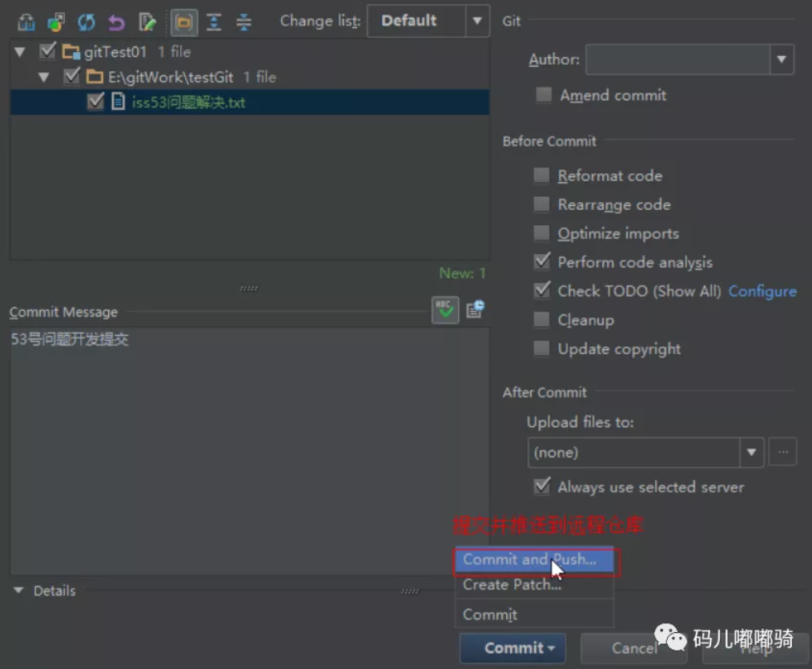Open the Change list Default dropdown

[x=477, y=21]
